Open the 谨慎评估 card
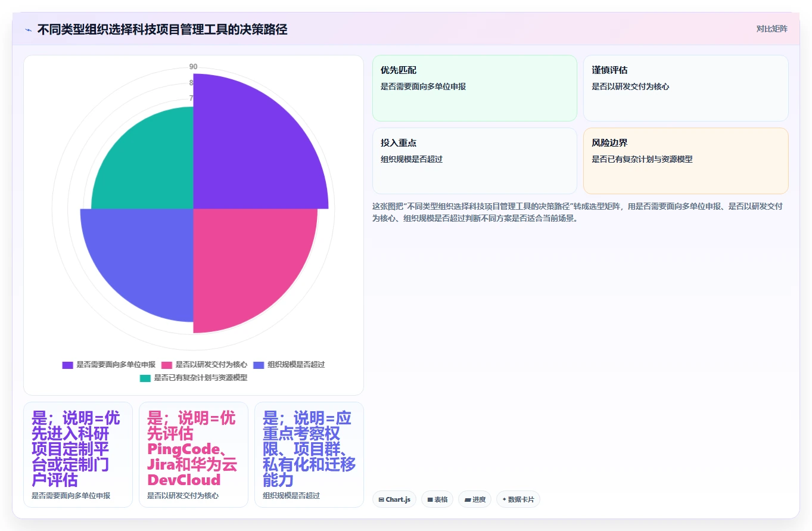812x531 pixels. [x=686, y=88]
